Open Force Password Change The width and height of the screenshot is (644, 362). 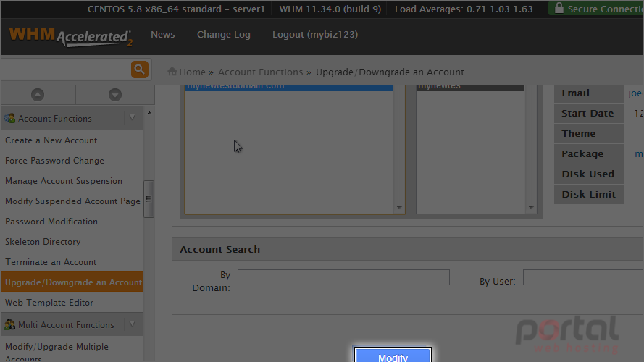[x=54, y=161]
